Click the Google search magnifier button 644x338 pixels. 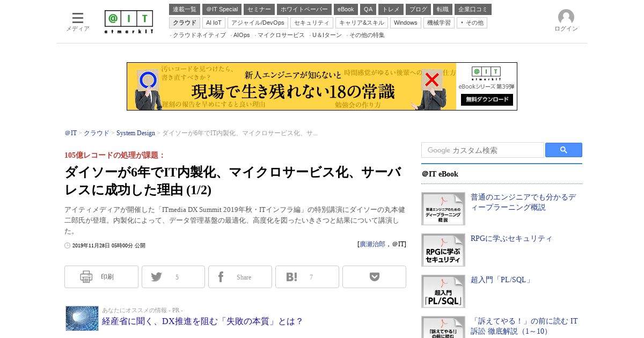point(563,150)
